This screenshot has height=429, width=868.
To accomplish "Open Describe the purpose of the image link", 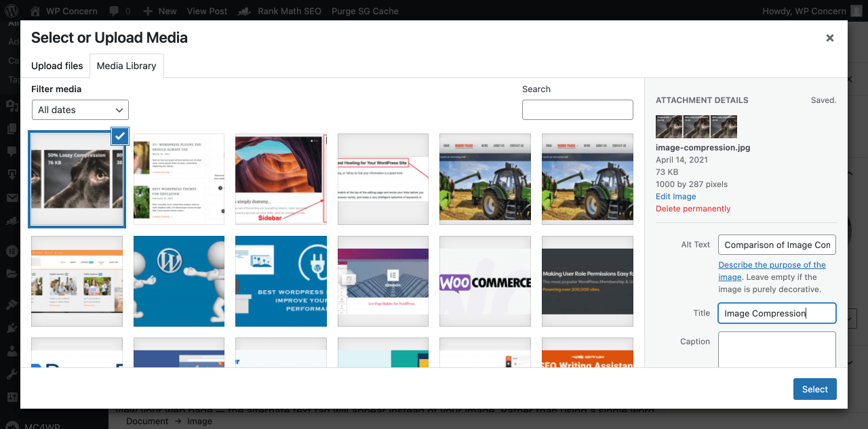I will pos(772,270).
